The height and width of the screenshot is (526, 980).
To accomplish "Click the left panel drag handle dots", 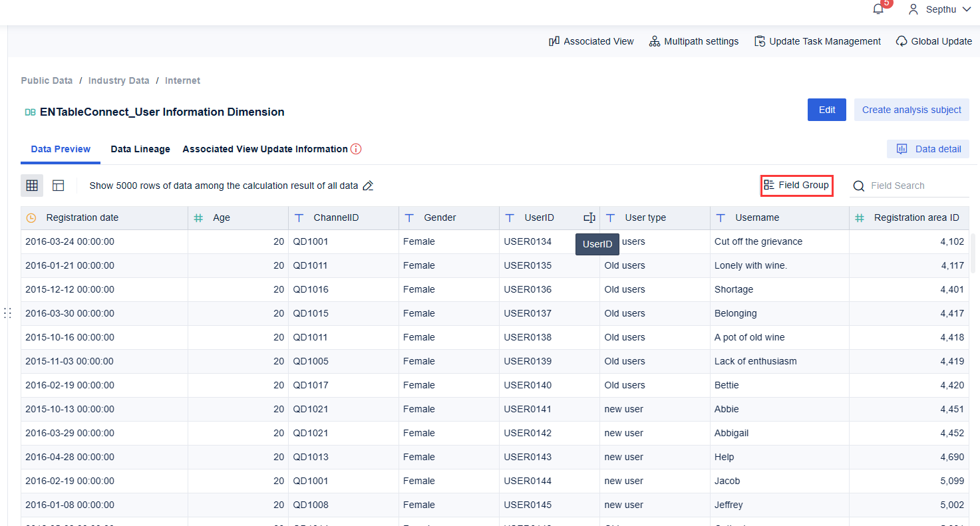I will click(7, 313).
